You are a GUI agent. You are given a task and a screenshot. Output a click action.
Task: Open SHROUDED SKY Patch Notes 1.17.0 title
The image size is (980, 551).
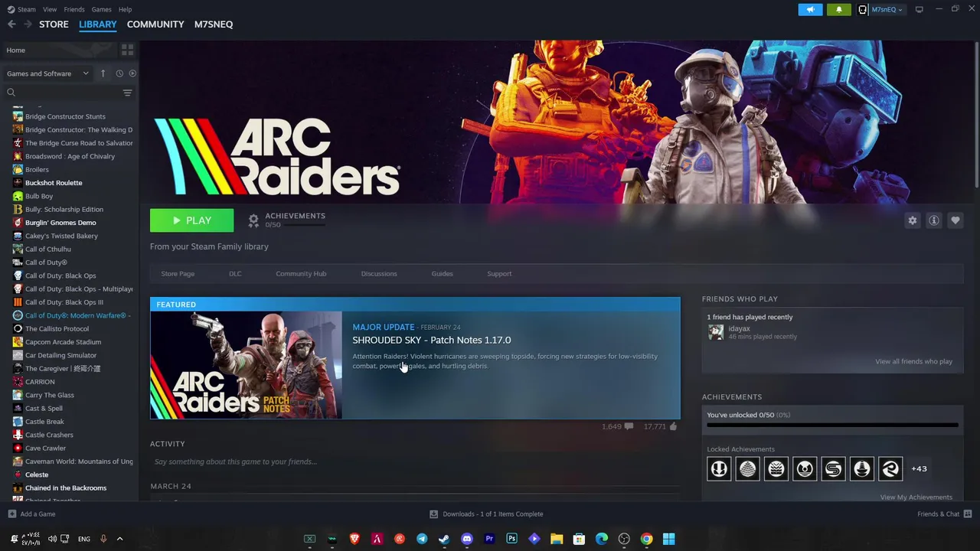click(x=432, y=340)
